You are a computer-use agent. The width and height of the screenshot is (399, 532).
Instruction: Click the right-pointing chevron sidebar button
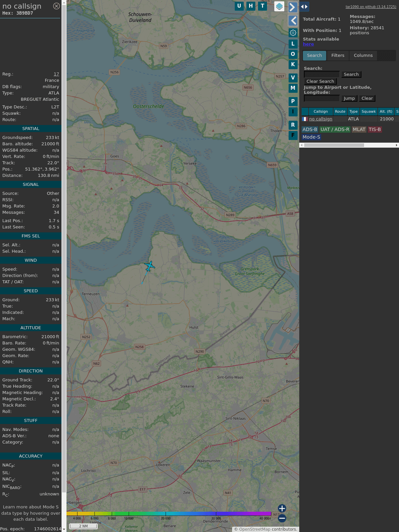click(x=293, y=7)
